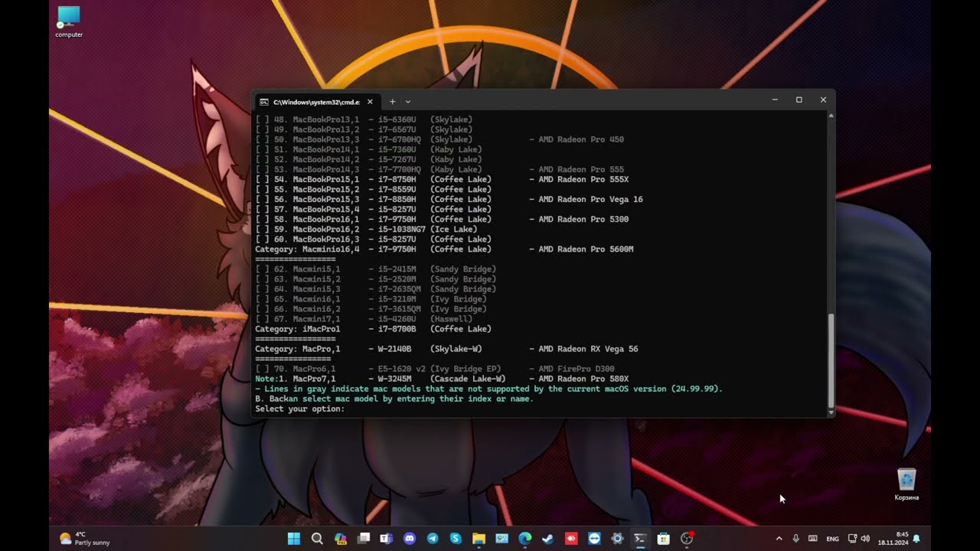The image size is (980, 551).
Task: Open Task View on the taskbar
Action: pos(364,539)
